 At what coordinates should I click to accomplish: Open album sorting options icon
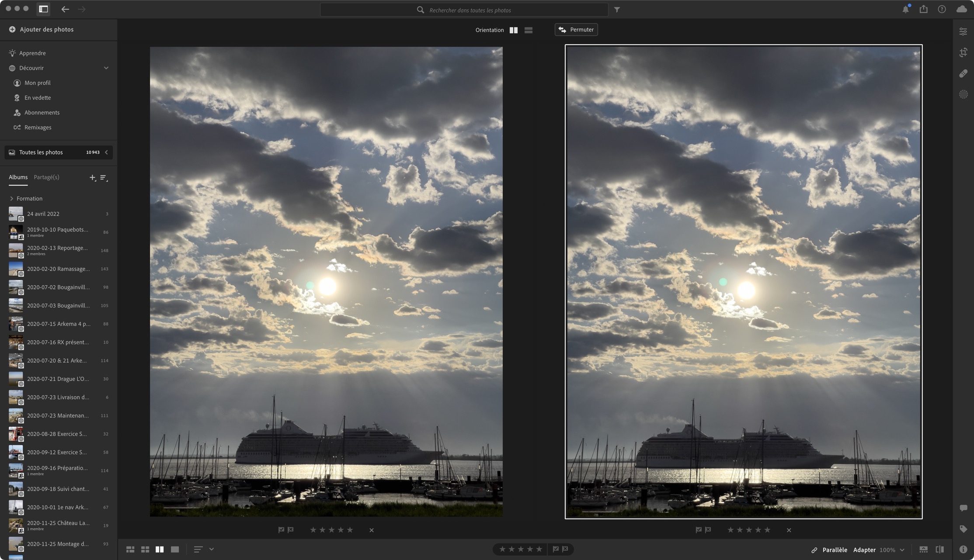[104, 177]
